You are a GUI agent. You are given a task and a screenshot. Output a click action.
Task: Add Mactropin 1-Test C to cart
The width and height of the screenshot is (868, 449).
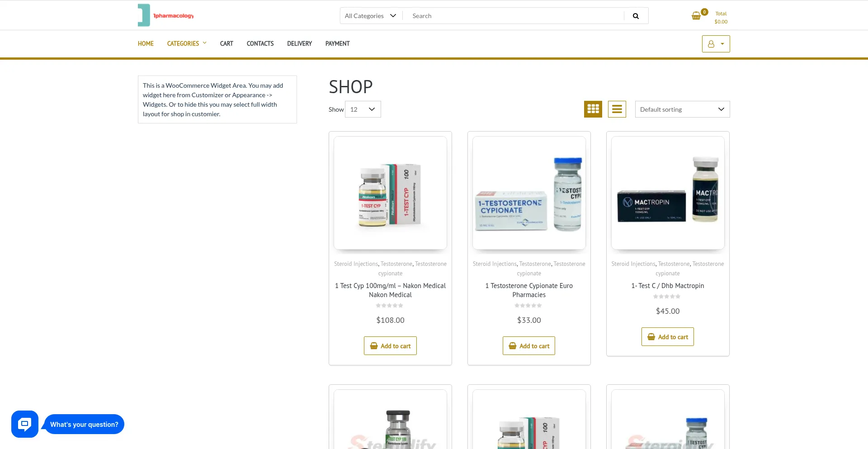pyautogui.click(x=667, y=337)
